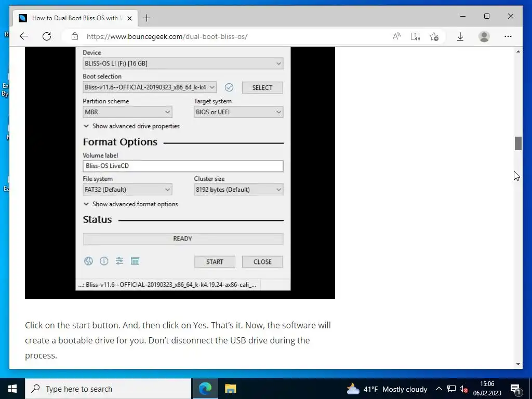Launch Microsoft Edge from the taskbar
This screenshot has width=532, height=399.
(x=205, y=389)
